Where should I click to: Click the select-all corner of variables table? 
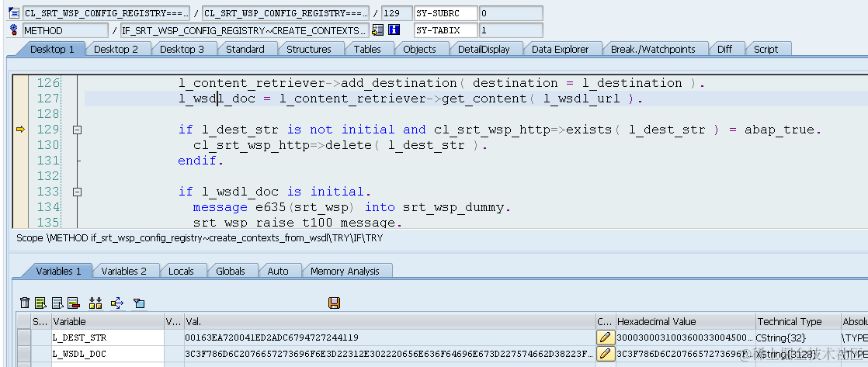24,321
